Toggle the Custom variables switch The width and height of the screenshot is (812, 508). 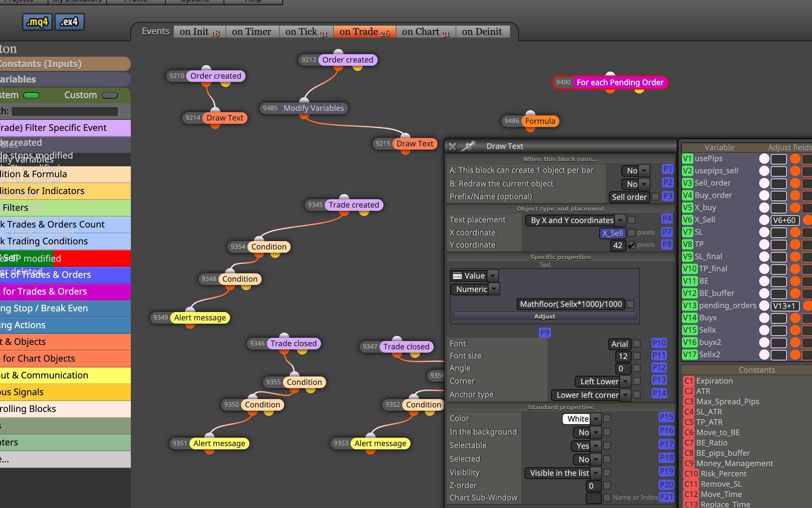pyautogui.click(x=110, y=95)
